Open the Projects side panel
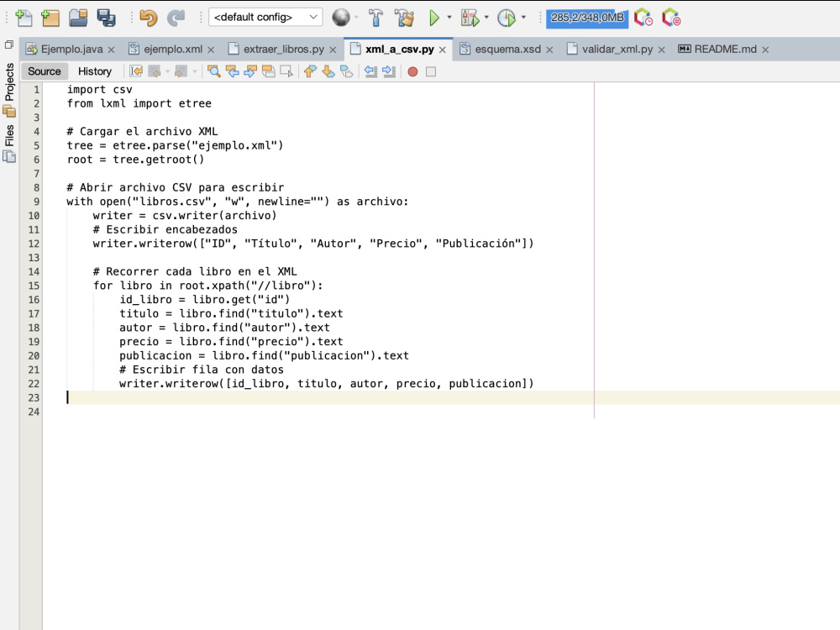The width and height of the screenshot is (840, 630). (9, 89)
